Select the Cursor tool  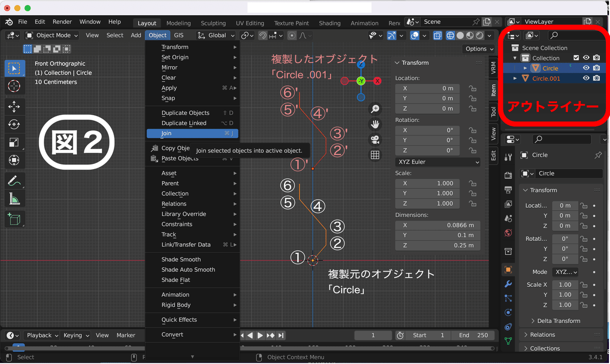pyautogui.click(x=14, y=86)
